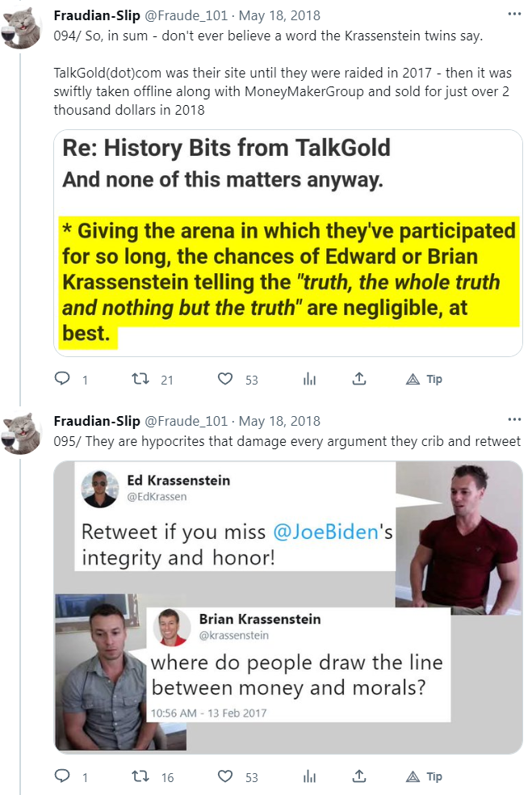Retweet the 095 tweet
The height and width of the screenshot is (795, 532).
[139, 776]
